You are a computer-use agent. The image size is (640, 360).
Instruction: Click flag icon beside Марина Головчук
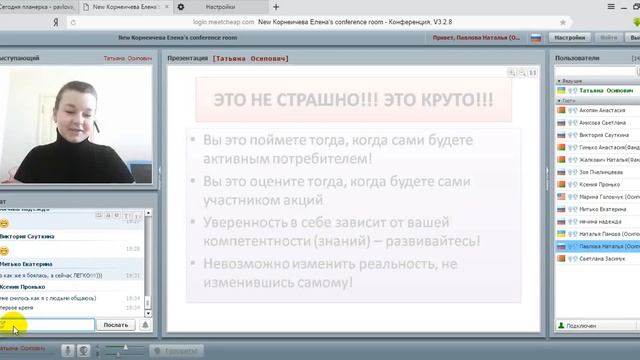561,197
